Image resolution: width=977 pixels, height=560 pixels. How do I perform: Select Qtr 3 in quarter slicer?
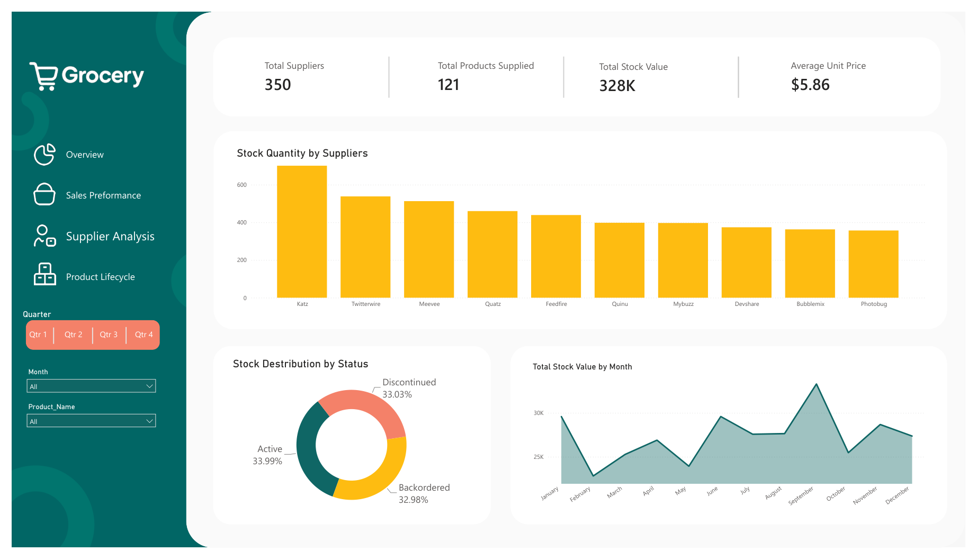[109, 335]
